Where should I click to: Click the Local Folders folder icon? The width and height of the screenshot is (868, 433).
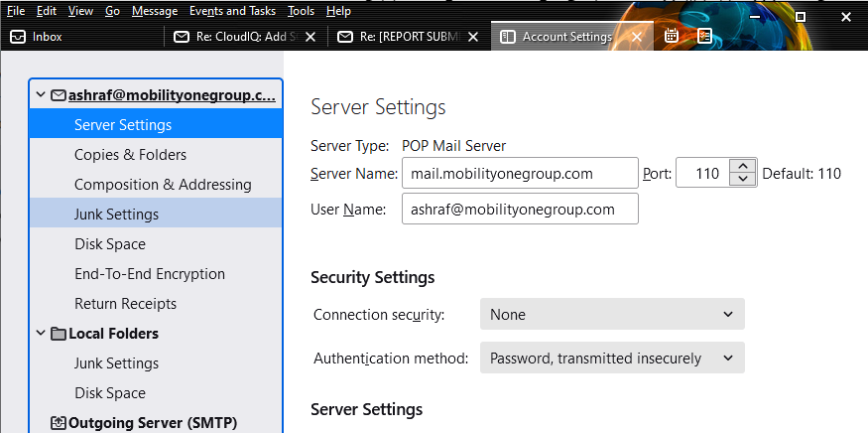coord(59,334)
